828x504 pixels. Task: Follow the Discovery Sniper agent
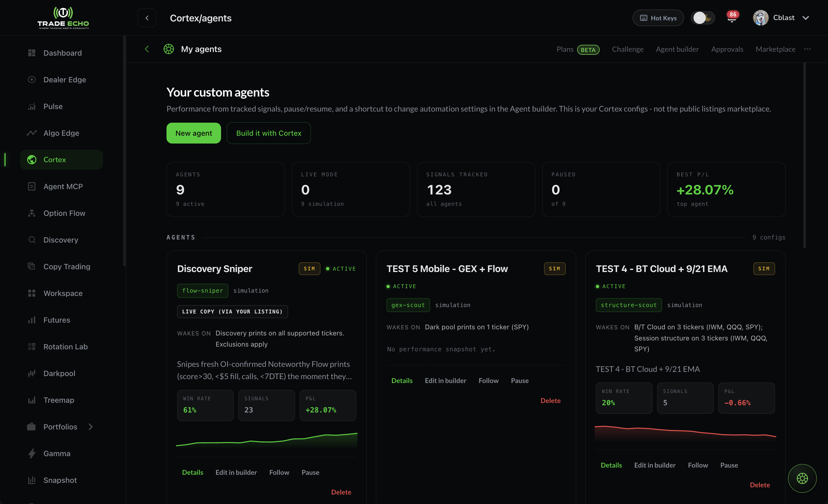(279, 473)
